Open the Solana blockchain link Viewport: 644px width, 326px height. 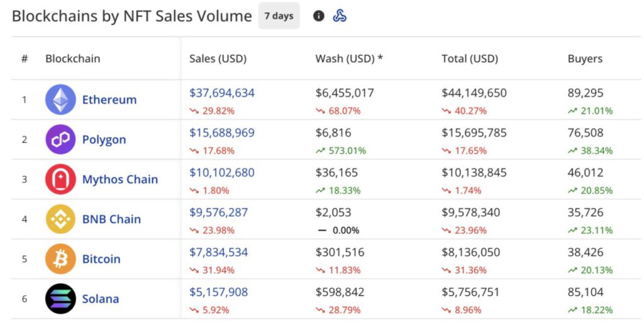101,299
